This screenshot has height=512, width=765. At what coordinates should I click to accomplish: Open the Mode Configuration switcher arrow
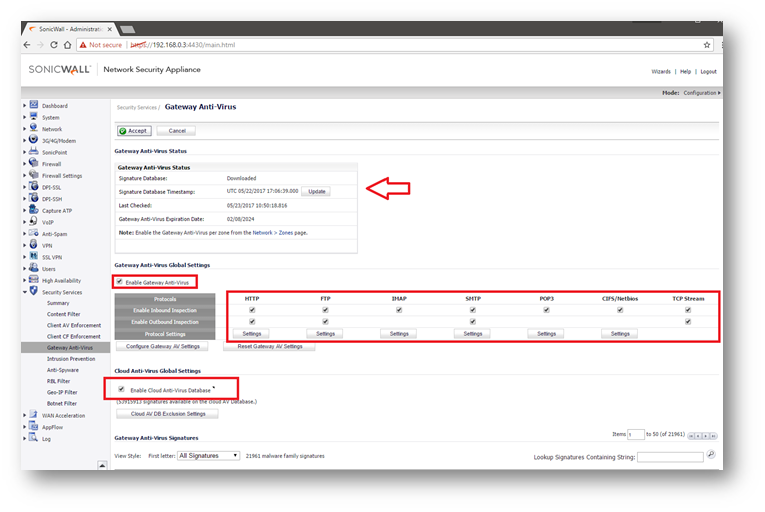coord(719,93)
